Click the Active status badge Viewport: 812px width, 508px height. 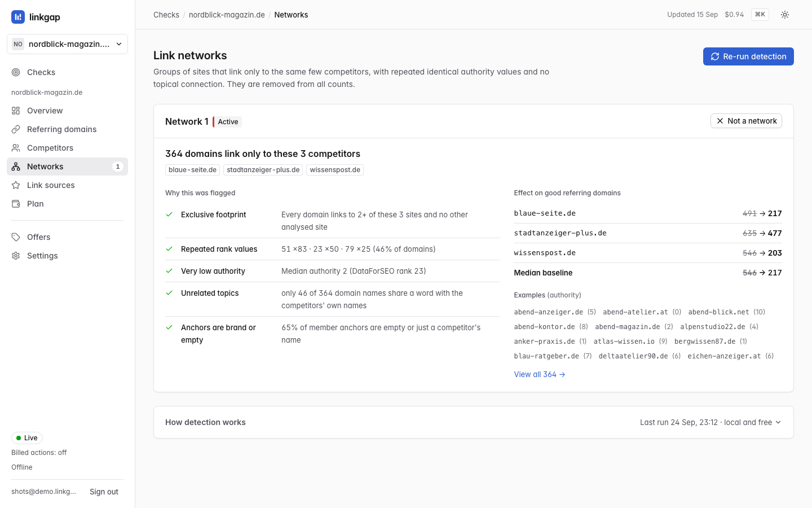coord(227,122)
